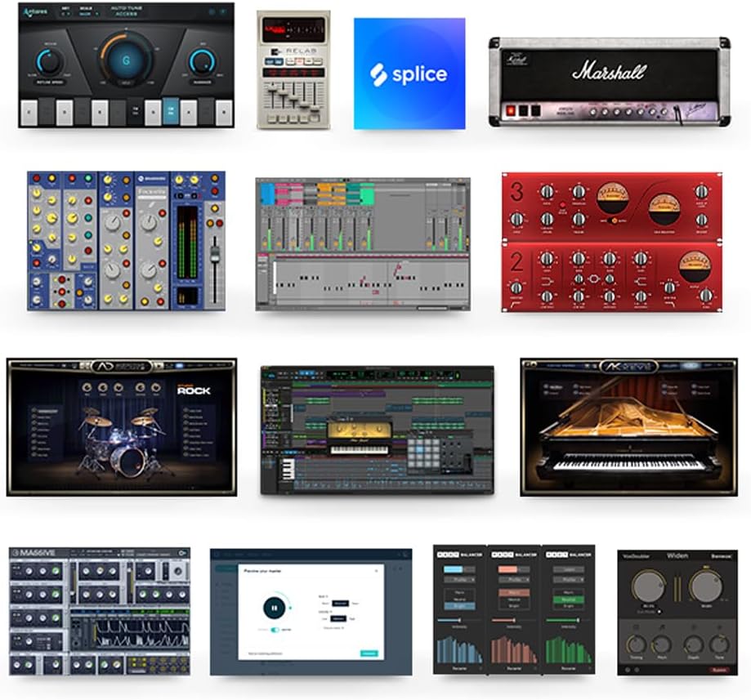Select the Widen tab in VocDoubler
751x700 pixels.
[x=677, y=555]
